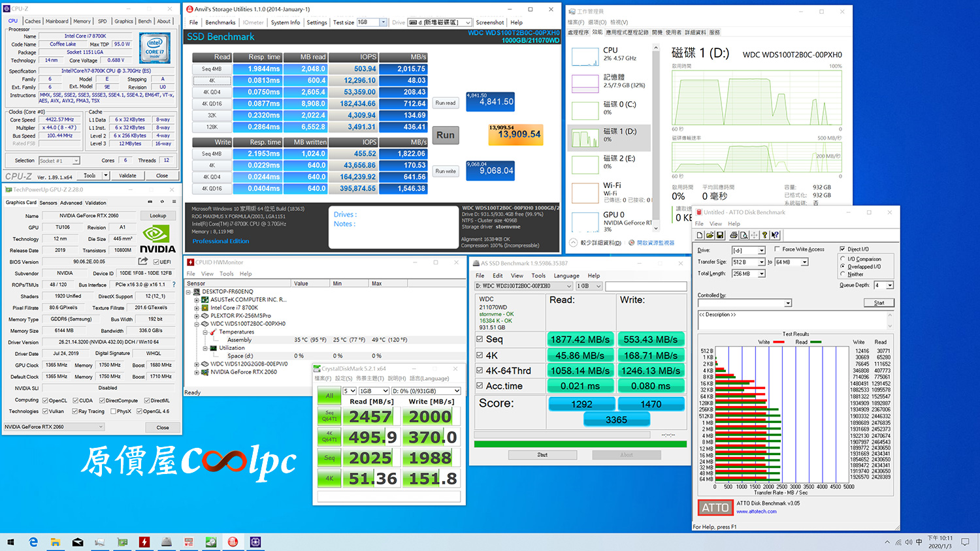Click the ATTO Save floppy disk icon
Screen dimensions: 980x551
(720, 235)
